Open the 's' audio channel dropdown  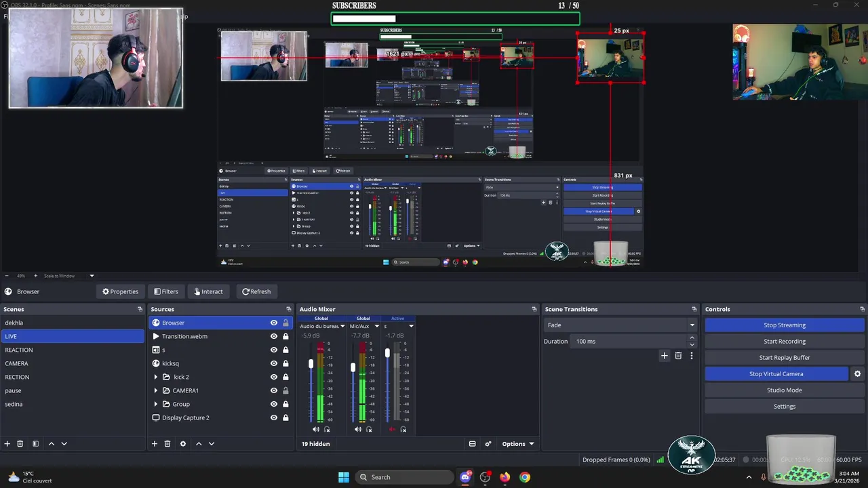tap(411, 326)
